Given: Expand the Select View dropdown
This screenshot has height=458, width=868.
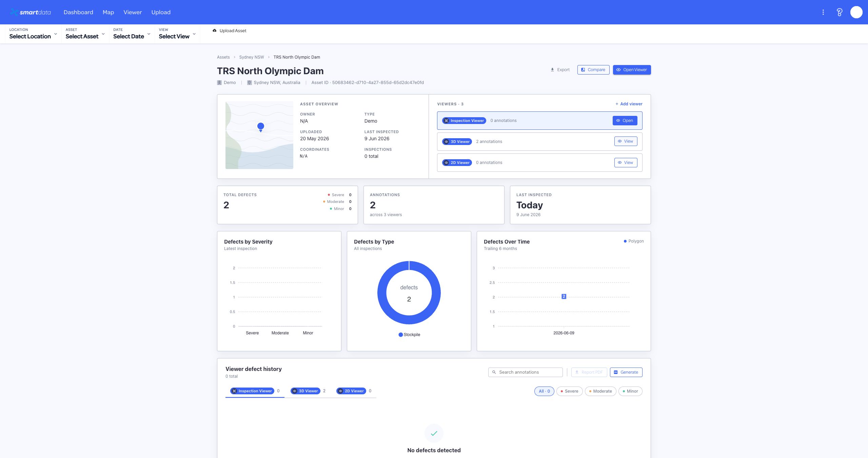Looking at the screenshot, I should click(x=177, y=34).
